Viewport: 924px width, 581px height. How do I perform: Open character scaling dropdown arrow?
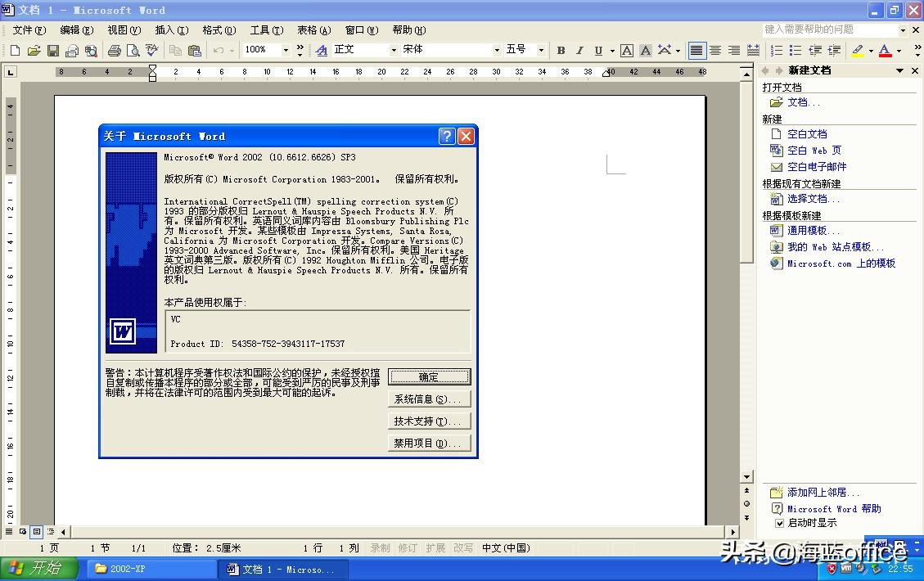pyautogui.click(x=678, y=51)
